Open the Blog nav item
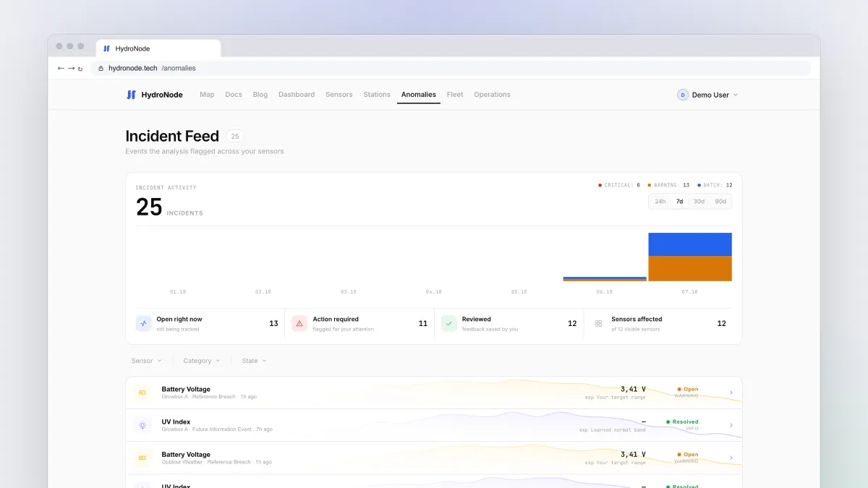The image size is (868, 488). [260, 95]
